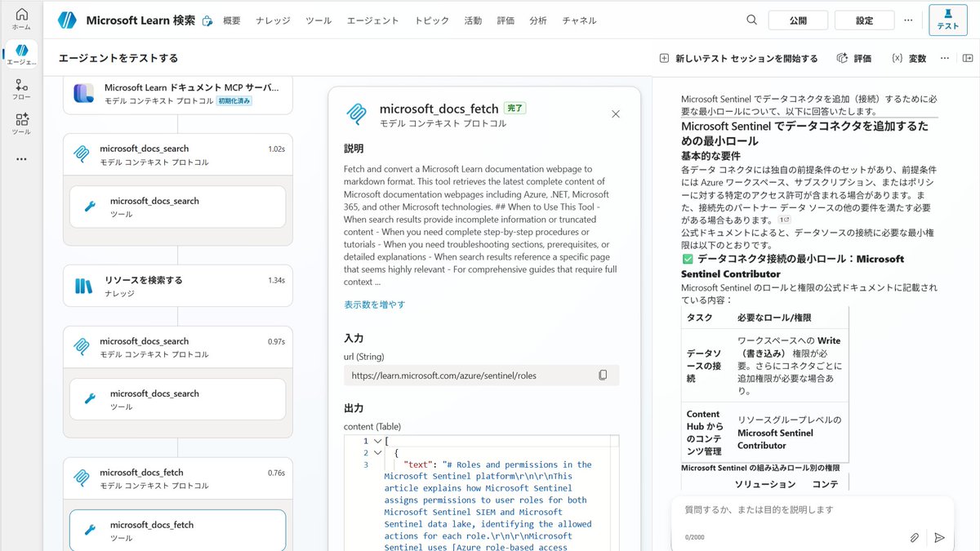Screen dimensions: 980x551
Task: Collapse JSON line 1 chevron
Action: tap(377, 442)
